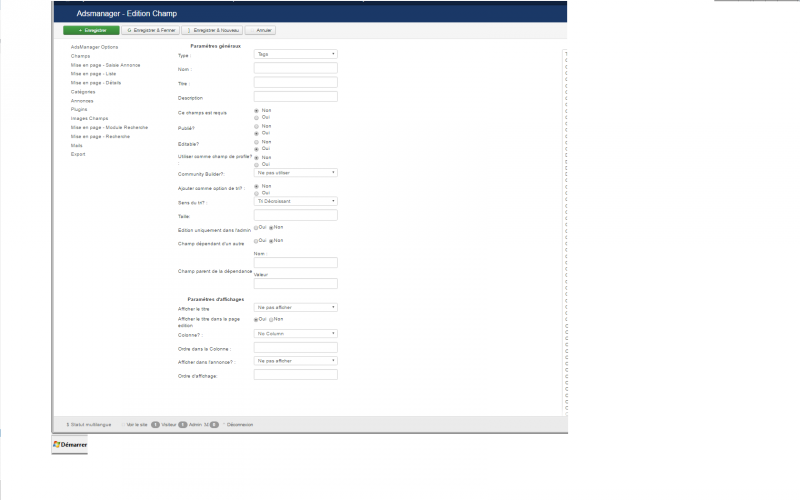Focus the Taille input field

(x=295, y=215)
